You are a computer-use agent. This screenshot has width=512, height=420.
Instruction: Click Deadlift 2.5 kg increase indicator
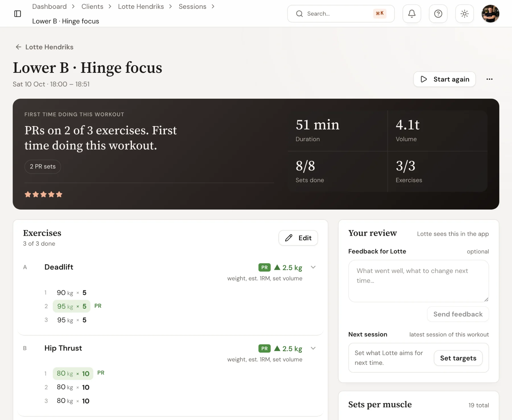[x=288, y=268]
